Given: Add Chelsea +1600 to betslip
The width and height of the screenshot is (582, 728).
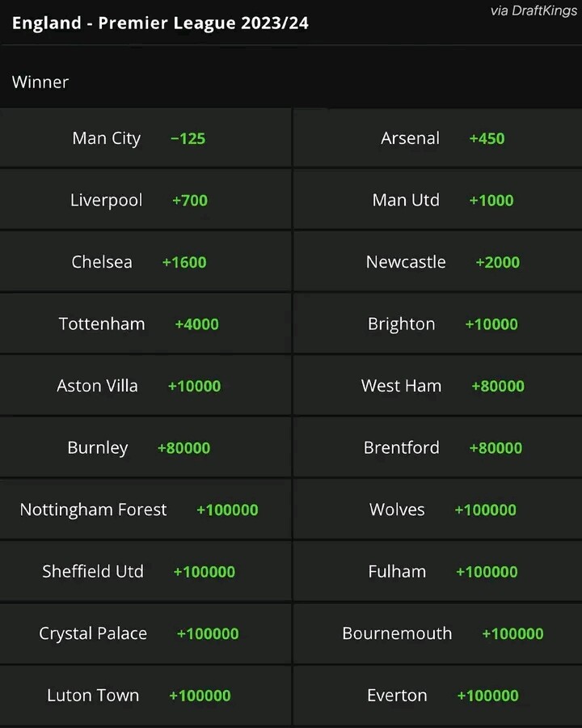Looking at the screenshot, I should [x=145, y=261].
